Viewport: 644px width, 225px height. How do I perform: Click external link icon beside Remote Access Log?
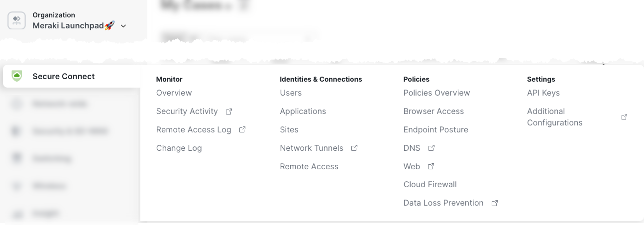tap(242, 130)
